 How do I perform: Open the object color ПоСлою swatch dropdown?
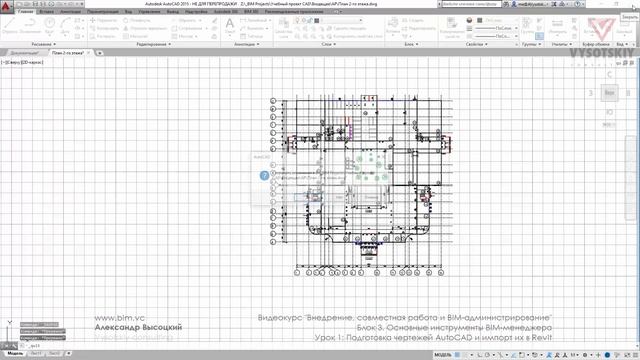[x=497, y=20]
